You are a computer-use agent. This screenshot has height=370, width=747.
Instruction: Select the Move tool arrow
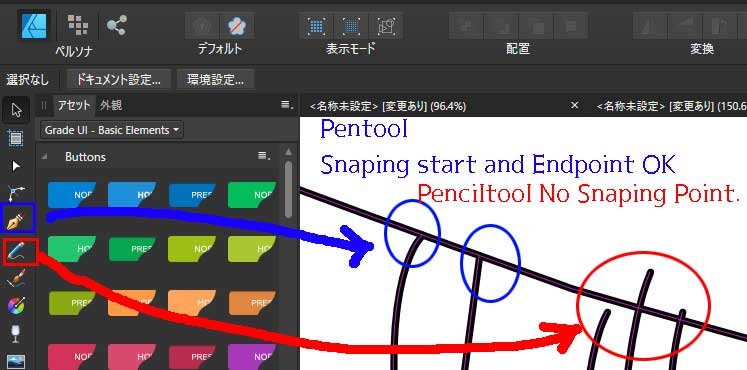click(x=17, y=110)
